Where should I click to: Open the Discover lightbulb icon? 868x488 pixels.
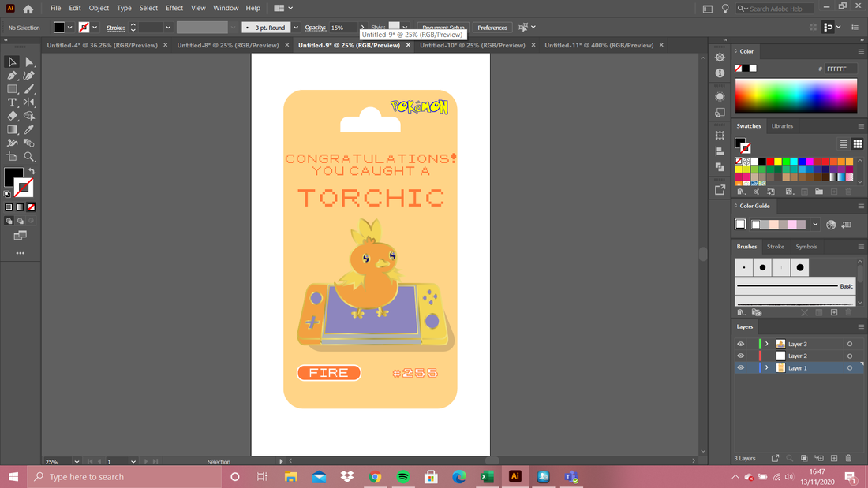pos(725,9)
